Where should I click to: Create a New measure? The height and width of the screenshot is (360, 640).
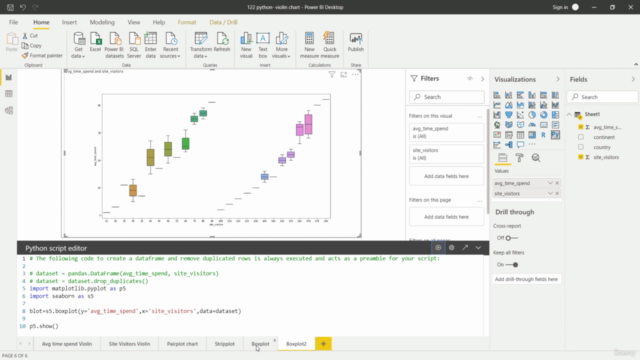[309, 45]
